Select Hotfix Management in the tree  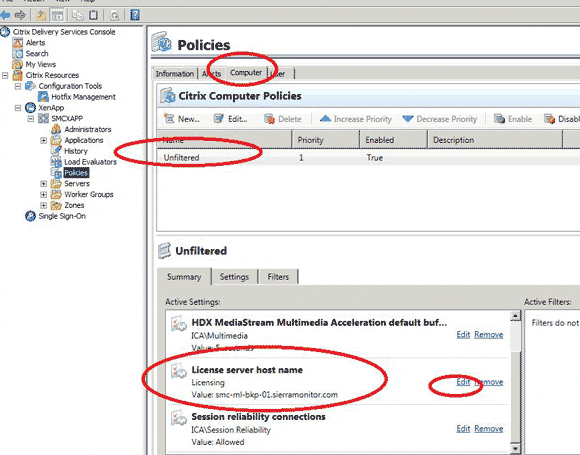tap(83, 97)
